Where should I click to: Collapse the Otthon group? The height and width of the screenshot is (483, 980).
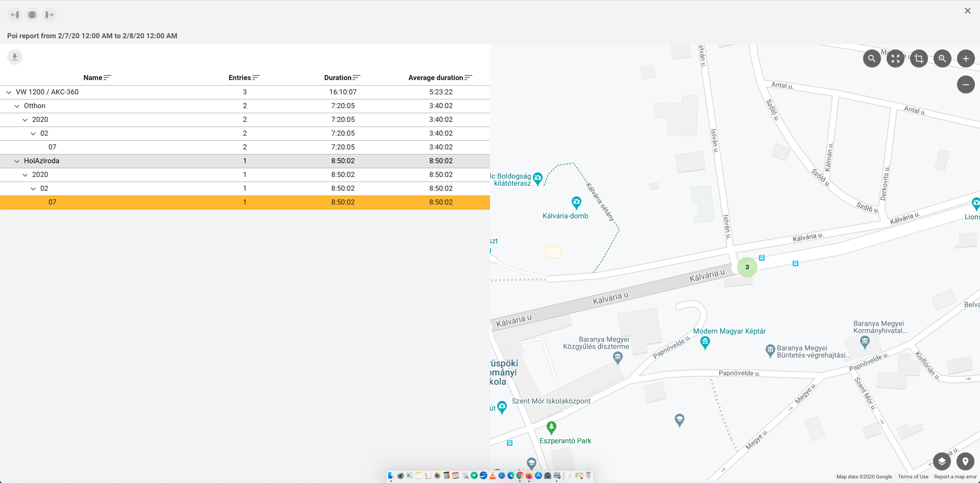click(17, 106)
